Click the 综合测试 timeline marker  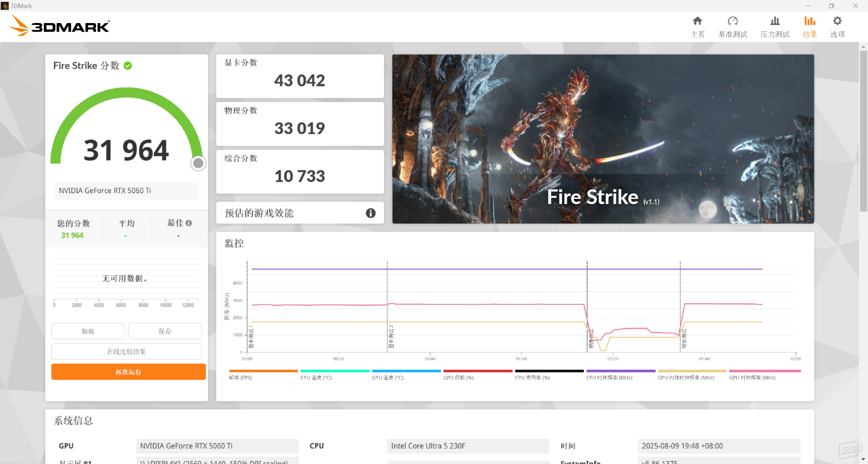(x=684, y=339)
